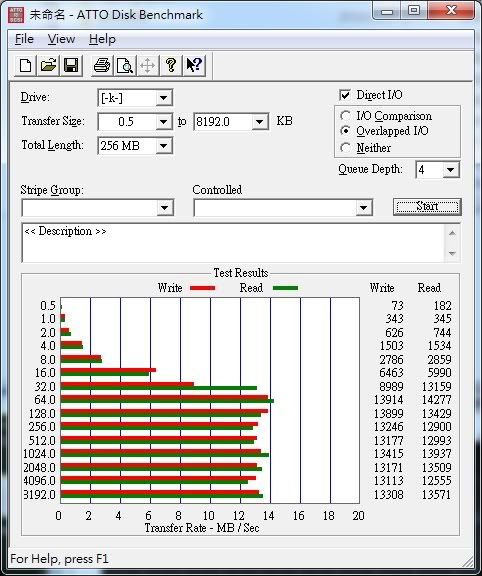Click the ATTO application icon in title bar
Image resolution: width=482 pixels, height=576 pixels.
point(16,15)
